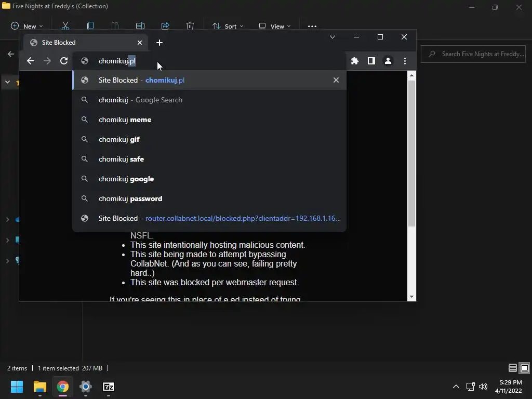Click in the Chrome address bar text
Screen dimensions: 532x399
click(x=117, y=61)
